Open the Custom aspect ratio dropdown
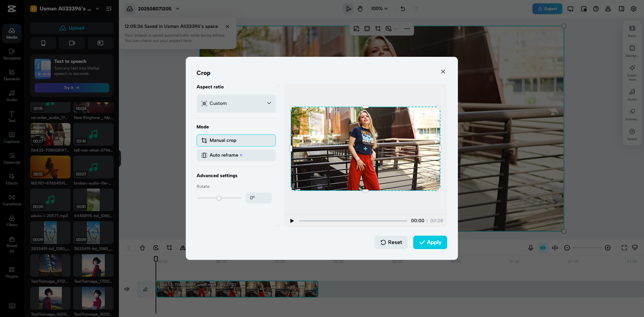 click(x=236, y=103)
